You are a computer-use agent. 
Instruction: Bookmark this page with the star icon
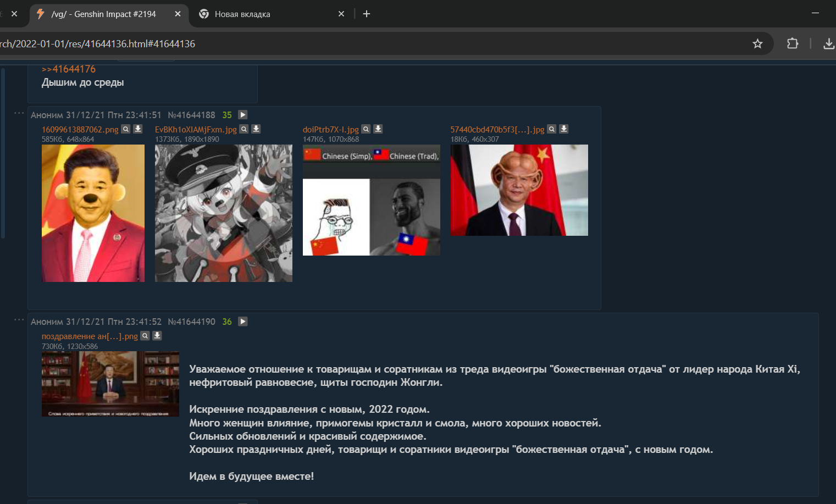[x=757, y=43]
